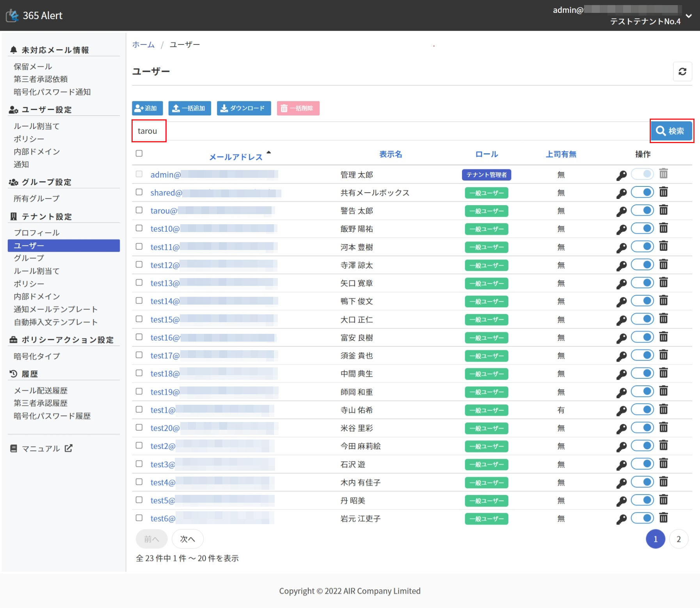Tick the select-all checkbox in the table header
700x608 pixels.
pos(139,154)
